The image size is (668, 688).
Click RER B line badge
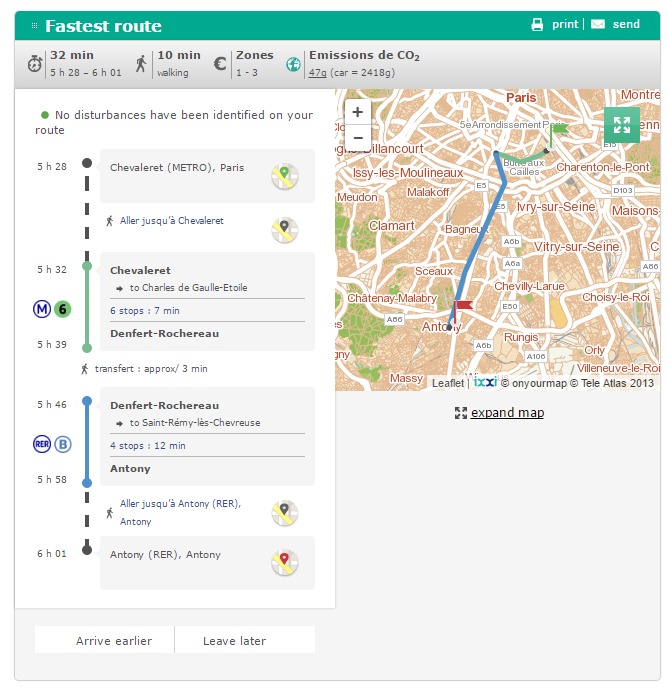pyautogui.click(x=62, y=444)
